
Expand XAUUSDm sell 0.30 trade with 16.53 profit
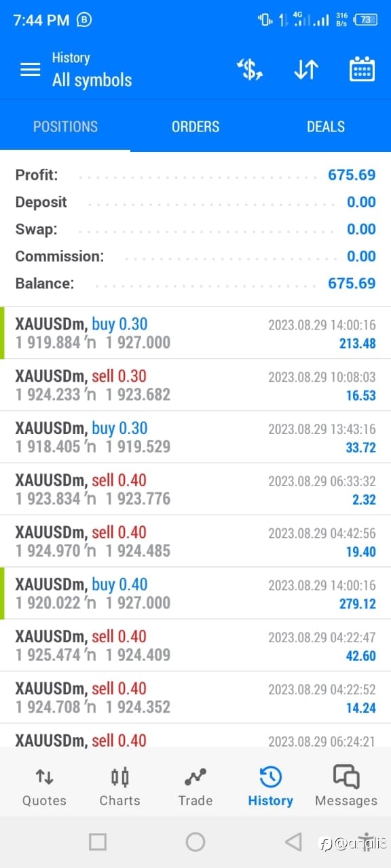[x=195, y=385]
